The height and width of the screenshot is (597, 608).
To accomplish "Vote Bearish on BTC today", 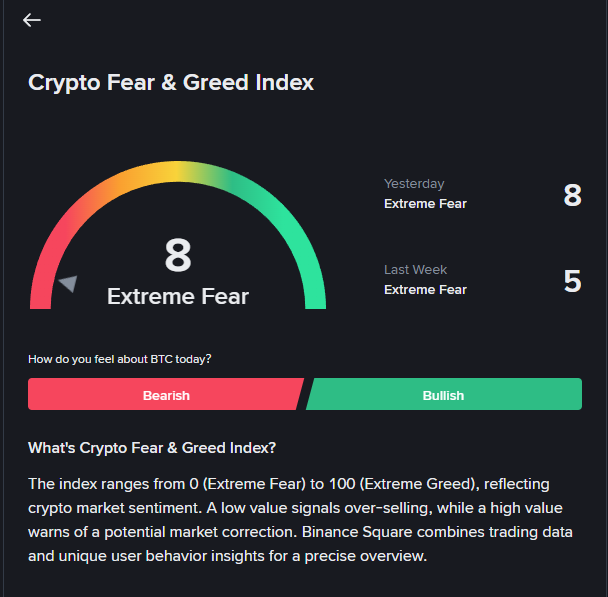I will coord(166,395).
